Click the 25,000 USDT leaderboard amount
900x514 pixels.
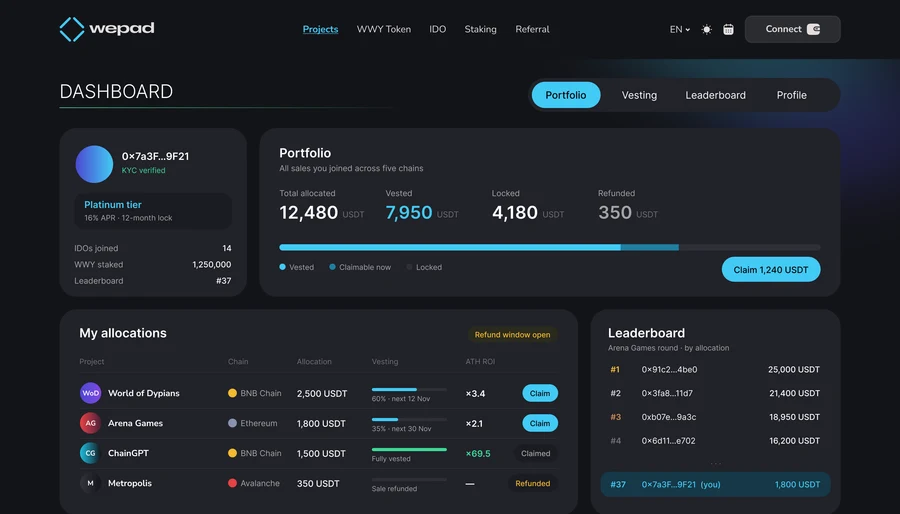click(x=794, y=369)
